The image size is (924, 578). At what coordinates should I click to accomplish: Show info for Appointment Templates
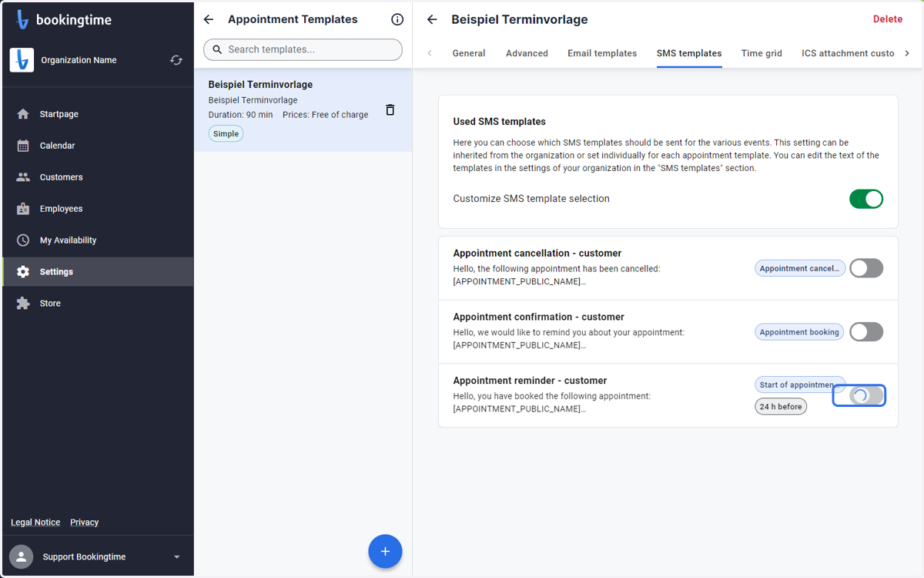tap(397, 19)
